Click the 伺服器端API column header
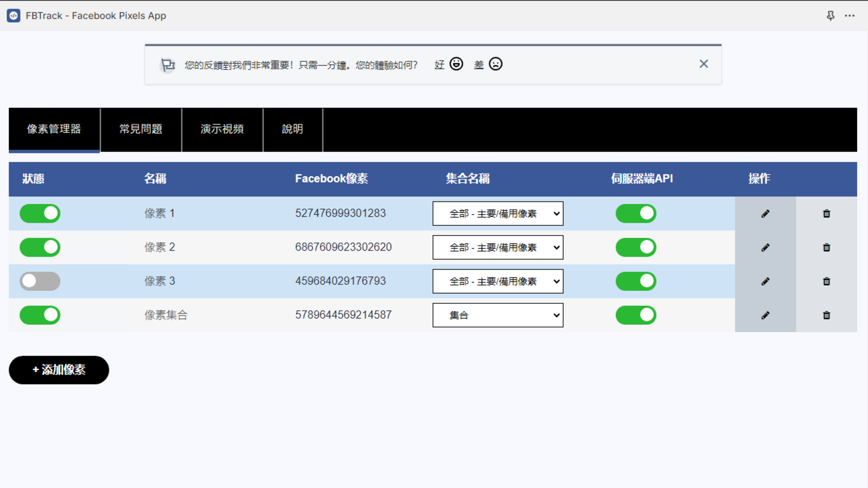This screenshot has width=868, height=488. tap(642, 178)
